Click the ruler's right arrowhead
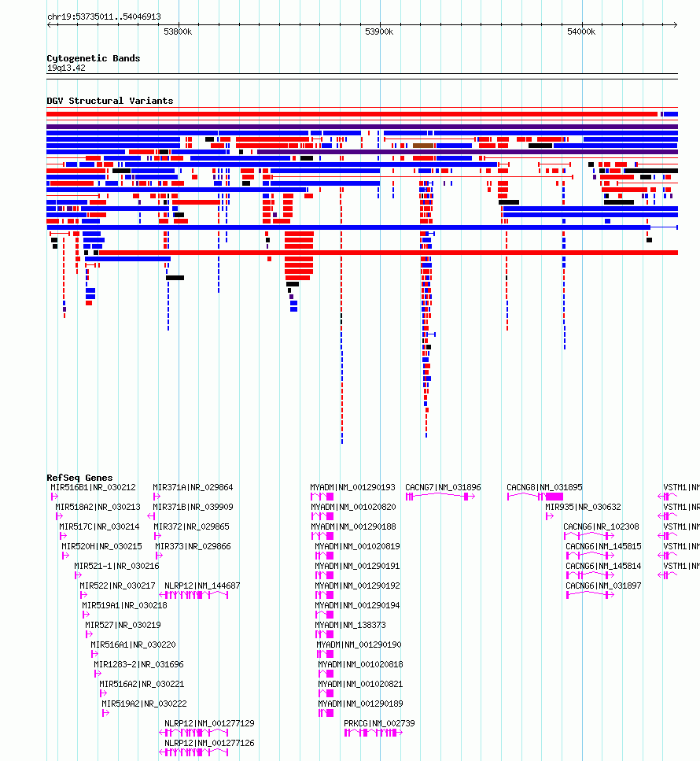Viewport: 700px width, 761px height. pyautogui.click(x=675, y=24)
